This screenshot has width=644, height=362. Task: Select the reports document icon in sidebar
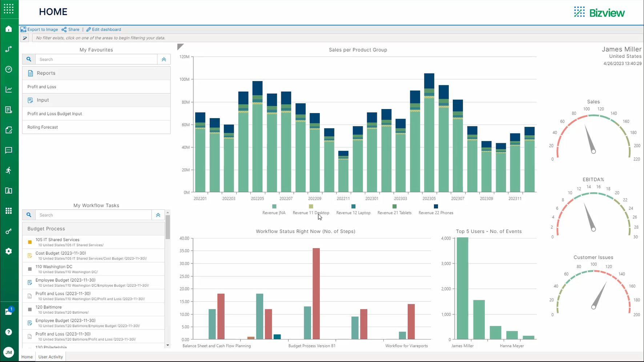coord(9,109)
